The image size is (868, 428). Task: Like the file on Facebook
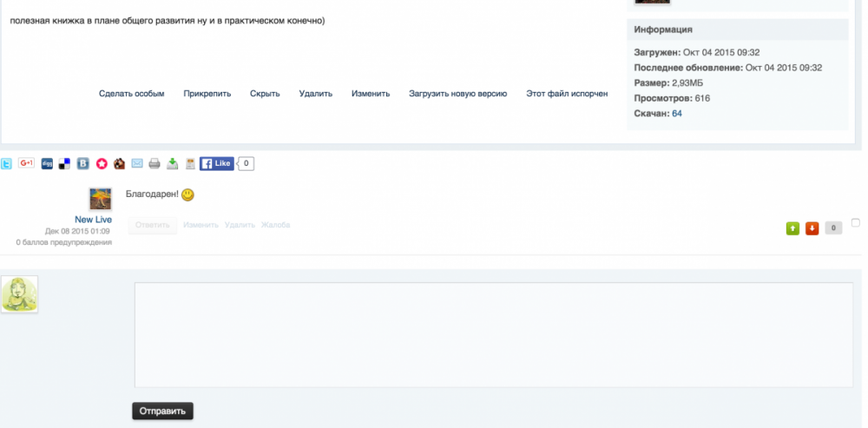[x=216, y=163]
